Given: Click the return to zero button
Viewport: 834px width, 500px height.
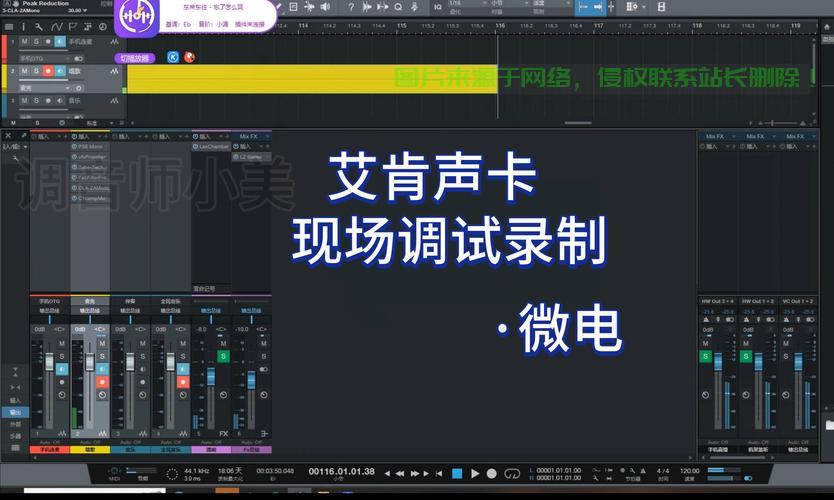Looking at the screenshot, I should (x=439, y=473).
